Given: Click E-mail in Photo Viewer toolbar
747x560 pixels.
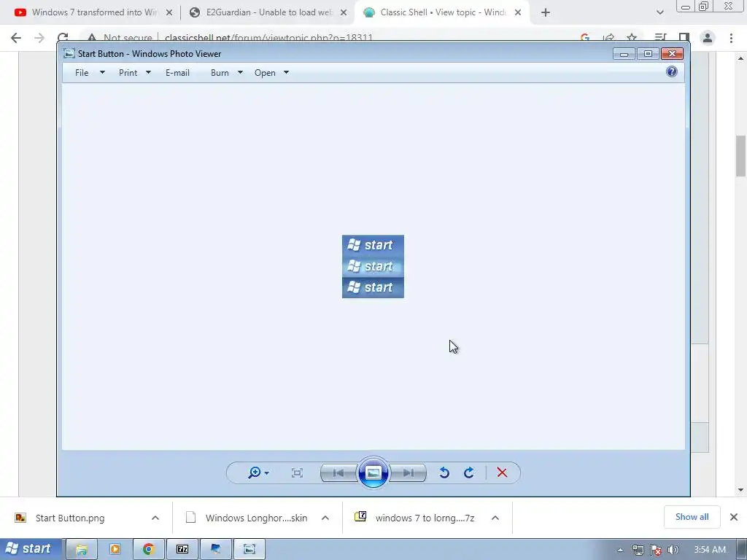Looking at the screenshot, I should (178, 73).
